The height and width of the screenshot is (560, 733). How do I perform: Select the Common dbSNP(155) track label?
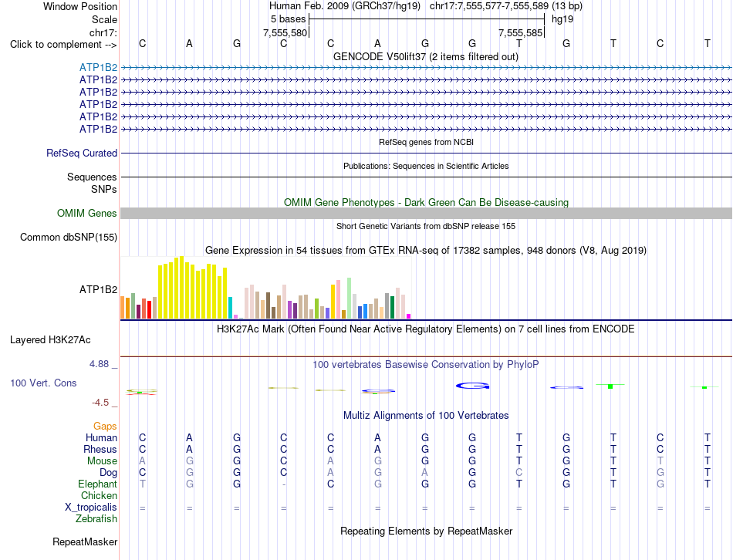coord(69,237)
